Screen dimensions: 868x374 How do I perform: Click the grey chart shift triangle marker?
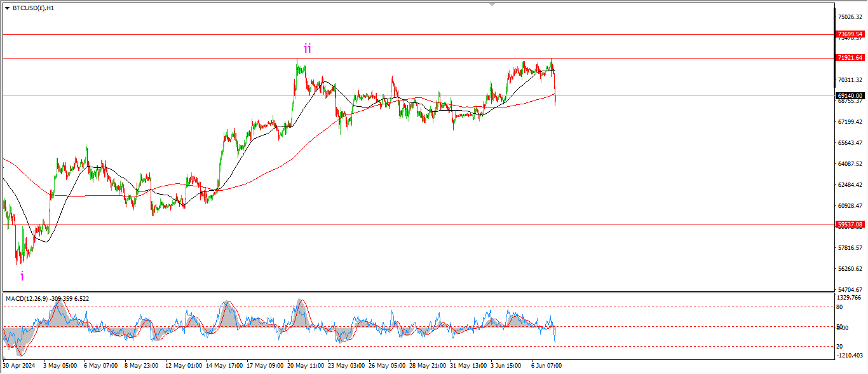click(x=491, y=4)
